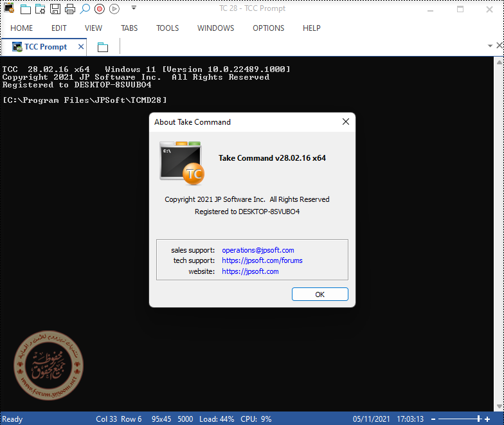Click the Print icon in quick access toolbar
504x425 pixels.
[x=69, y=9]
